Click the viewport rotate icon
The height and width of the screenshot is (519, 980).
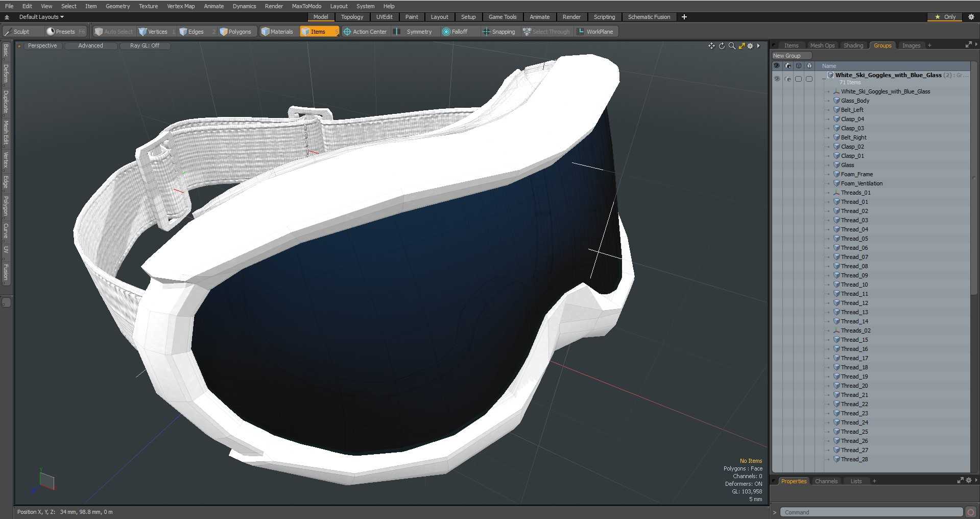coord(722,46)
